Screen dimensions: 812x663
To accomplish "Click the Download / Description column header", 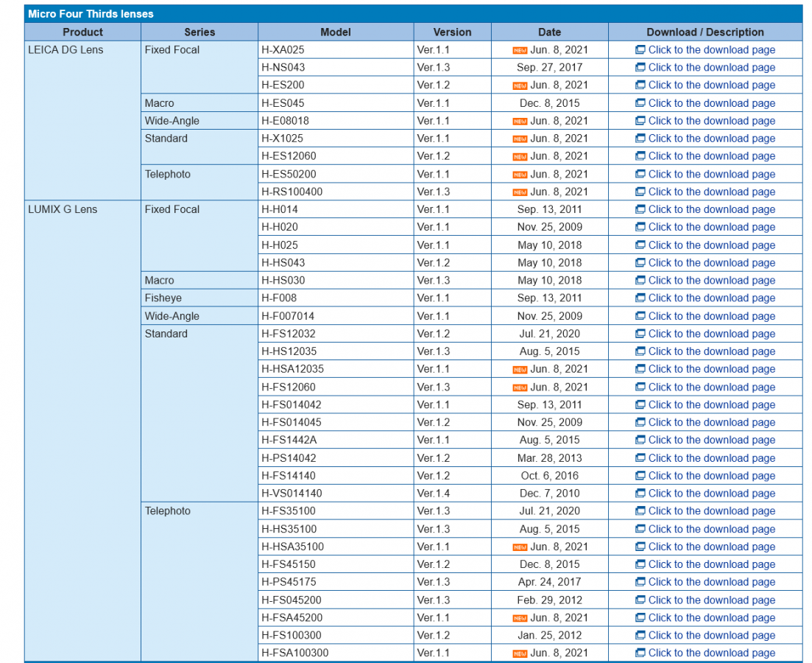I will (x=705, y=32).
